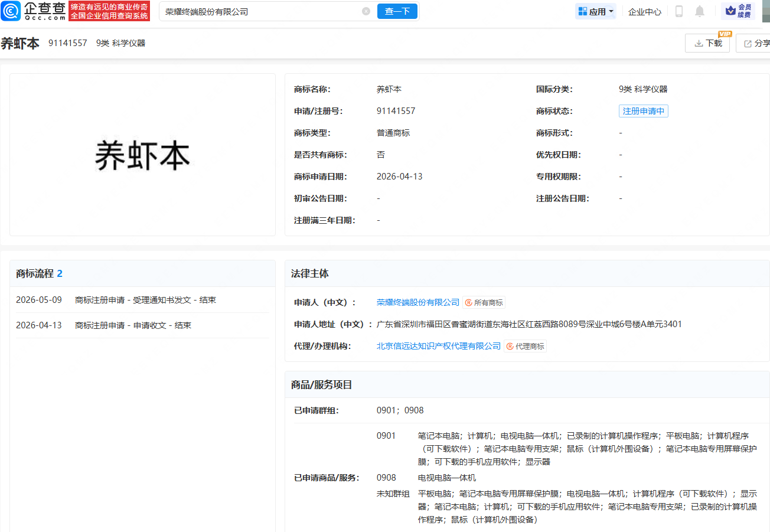This screenshot has width=770, height=532.
Task: Open applicant link 荣耀终端股份有限公司
Action: 418,302
